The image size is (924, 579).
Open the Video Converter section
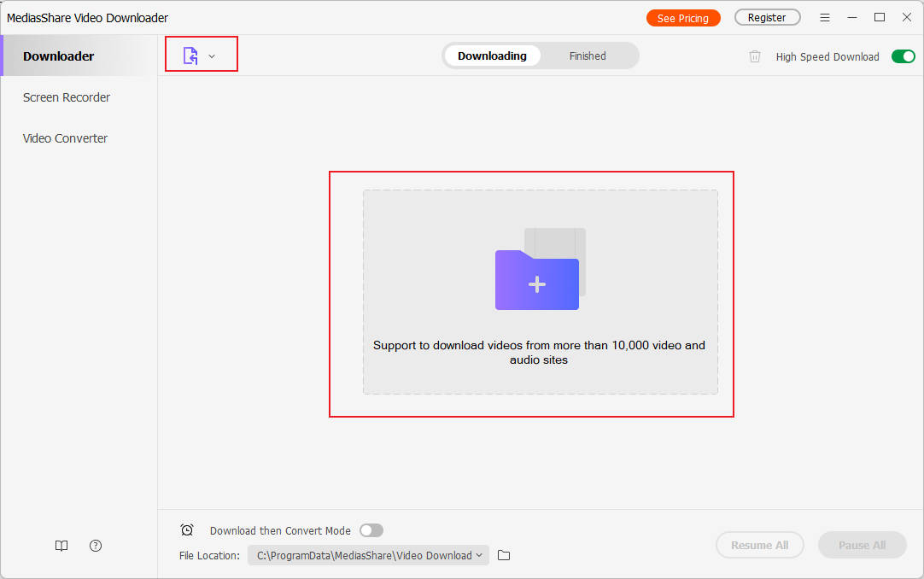click(x=64, y=137)
